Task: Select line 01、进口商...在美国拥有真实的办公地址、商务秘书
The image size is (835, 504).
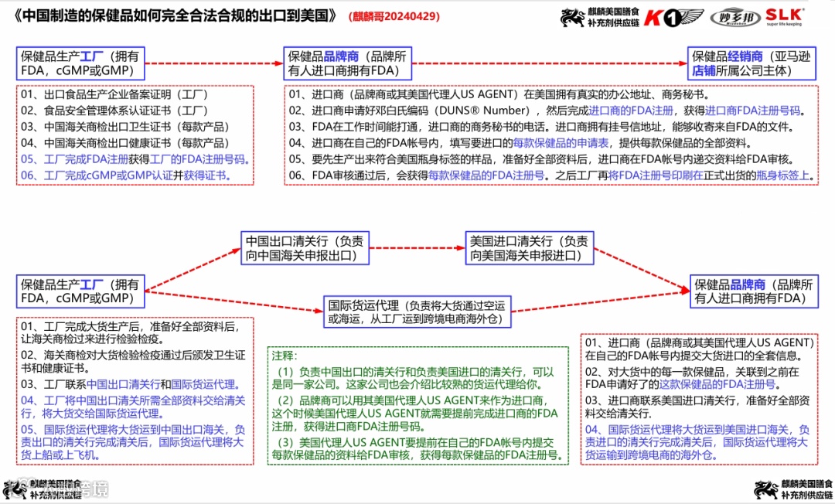Action: pos(499,95)
